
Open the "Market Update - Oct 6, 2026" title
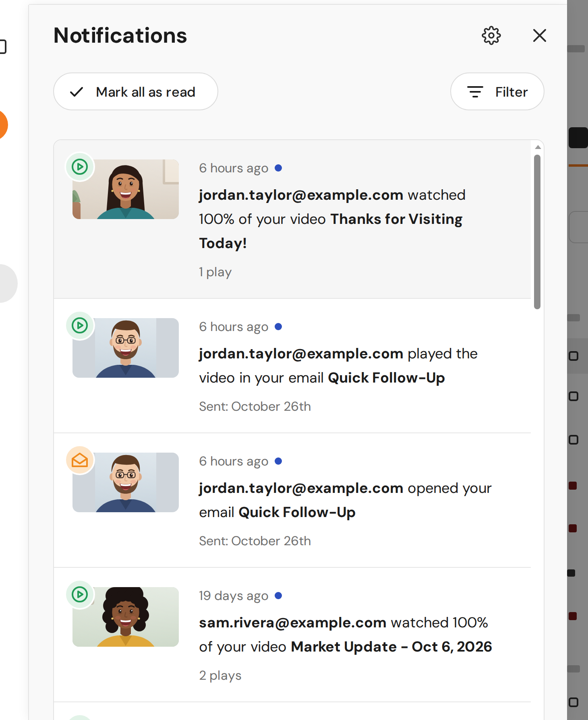point(391,647)
